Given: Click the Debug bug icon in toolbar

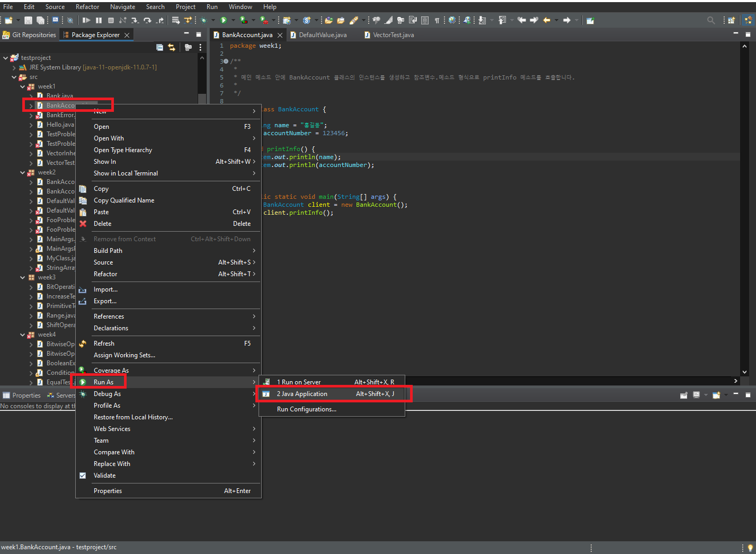Looking at the screenshot, I should tap(203, 20).
